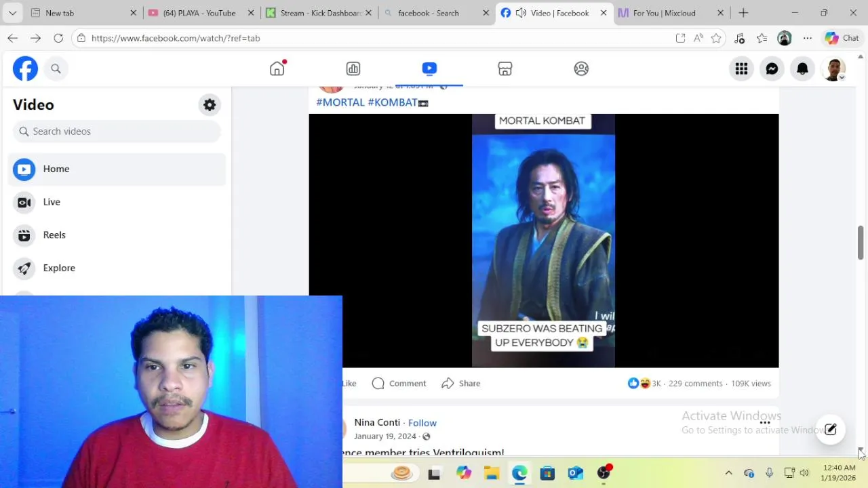
Task: Click the Facebook search magnifier icon
Action: tap(56, 68)
